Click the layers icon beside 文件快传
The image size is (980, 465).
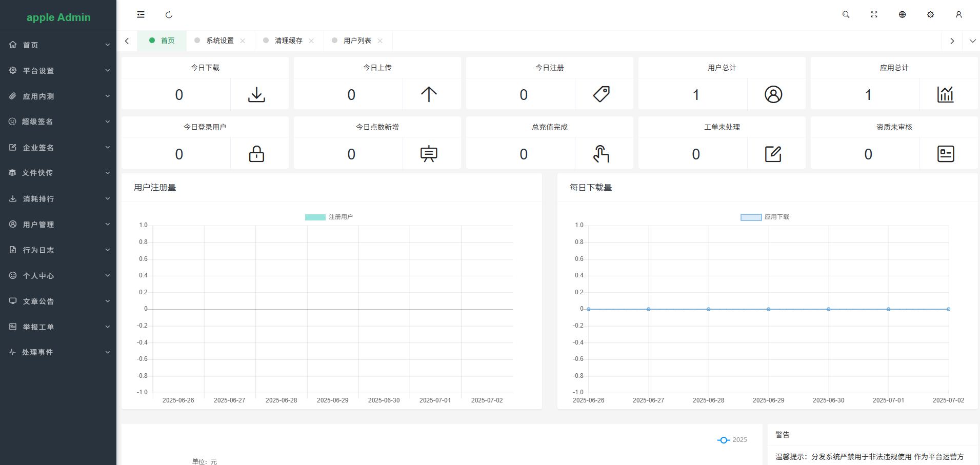(x=13, y=173)
